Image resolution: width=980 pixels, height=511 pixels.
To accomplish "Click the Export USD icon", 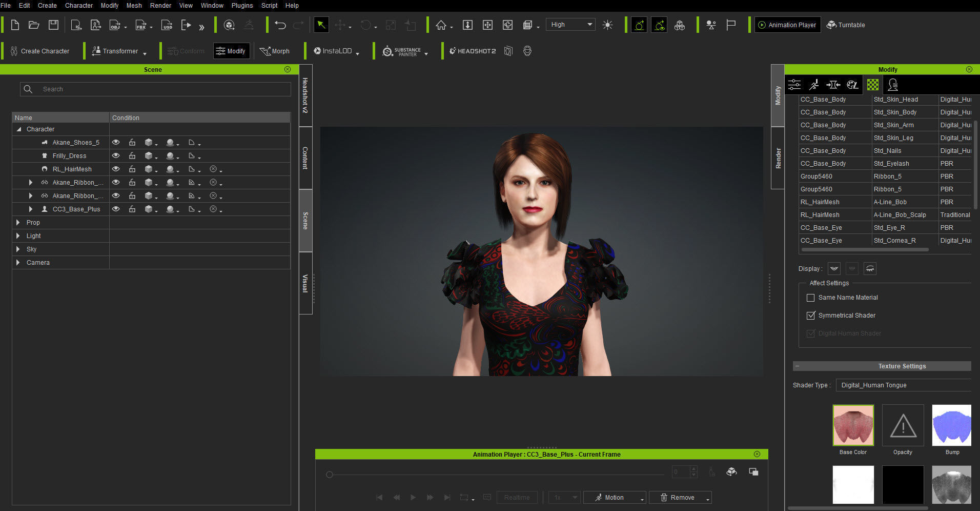I will pyautogui.click(x=167, y=25).
